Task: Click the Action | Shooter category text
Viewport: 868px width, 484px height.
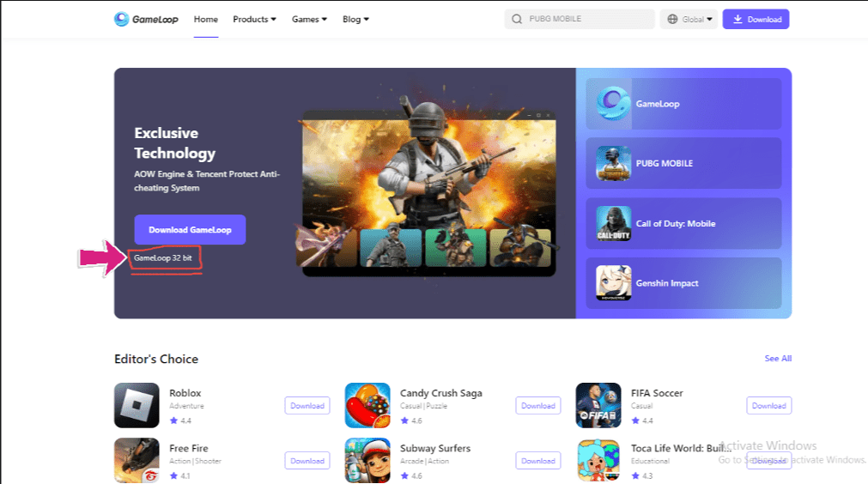Action: pos(195,462)
